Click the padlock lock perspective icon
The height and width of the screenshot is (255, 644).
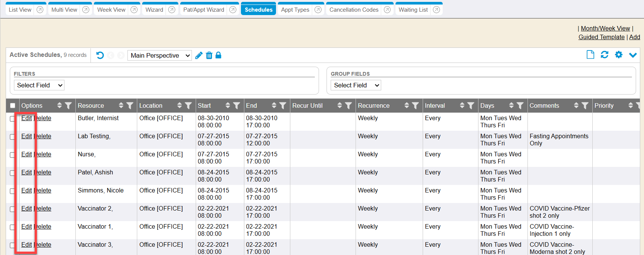218,55
